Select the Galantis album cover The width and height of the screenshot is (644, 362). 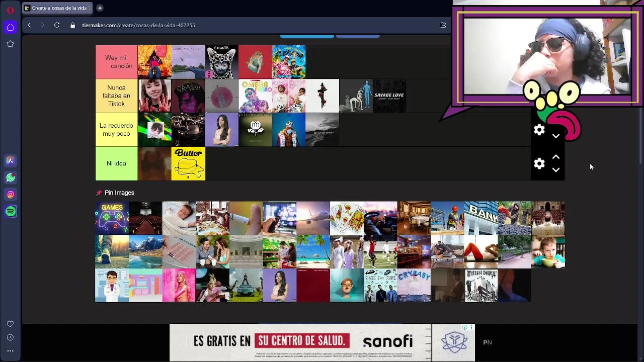221,62
